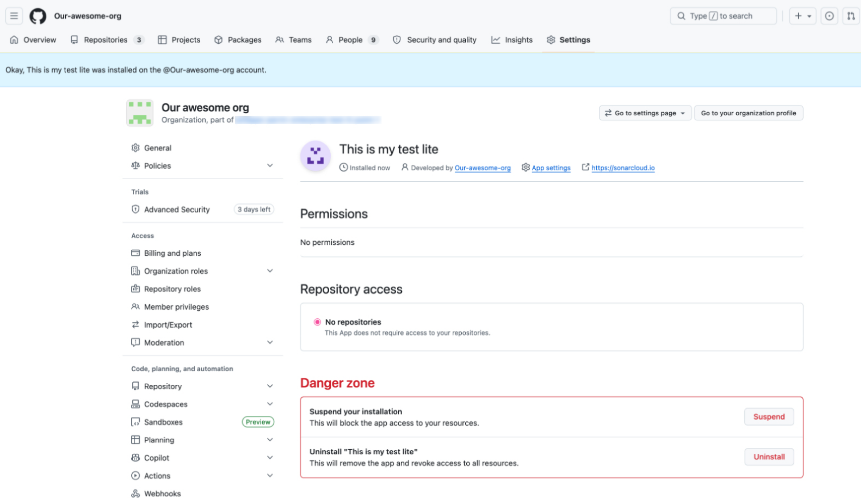Click the Repository sidebar icon

click(x=135, y=386)
